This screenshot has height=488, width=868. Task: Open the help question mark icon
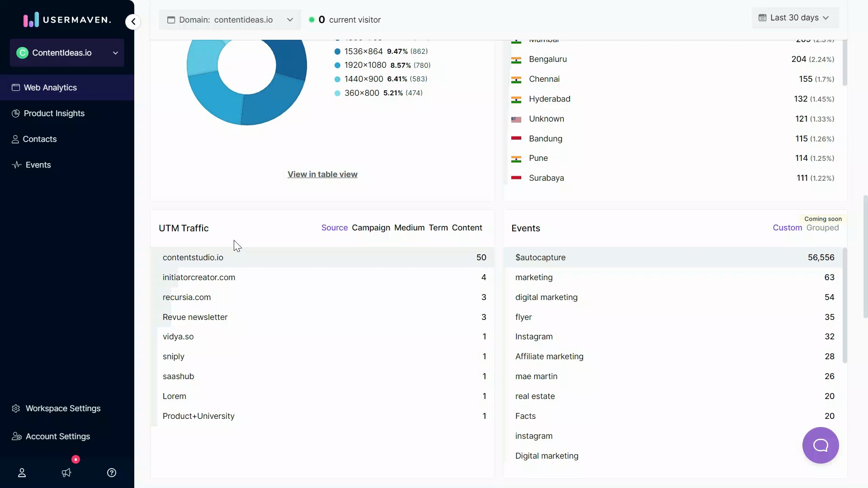coord(111,473)
